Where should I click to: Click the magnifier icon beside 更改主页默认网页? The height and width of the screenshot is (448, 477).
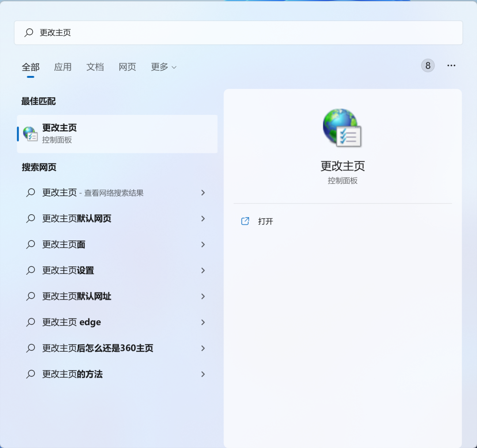(x=30, y=218)
